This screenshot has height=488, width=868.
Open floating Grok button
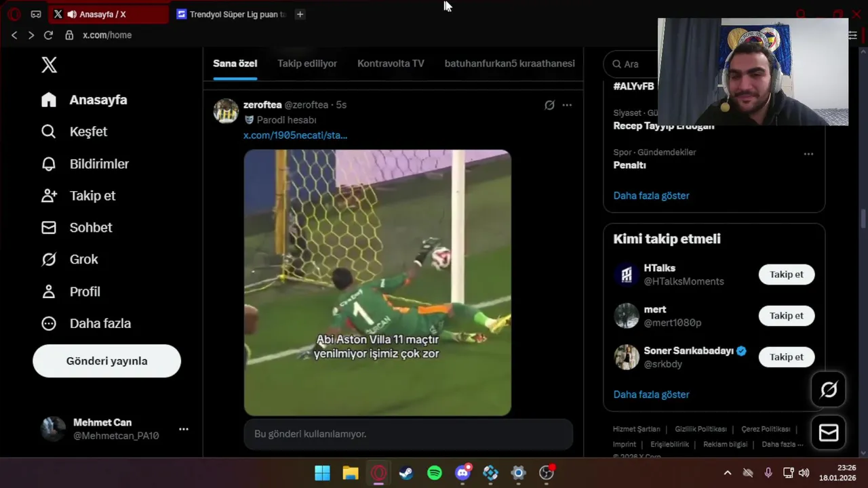[829, 390]
